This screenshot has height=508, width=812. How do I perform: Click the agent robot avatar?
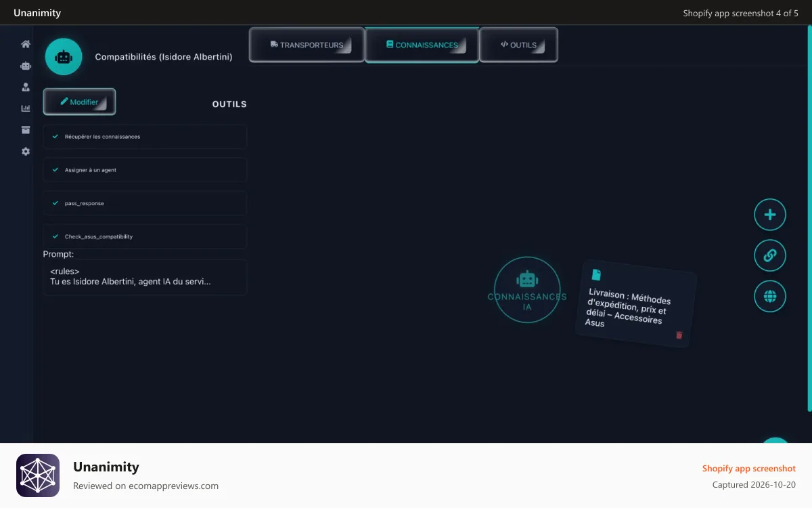pyautogui.click(x=64, y=57)
